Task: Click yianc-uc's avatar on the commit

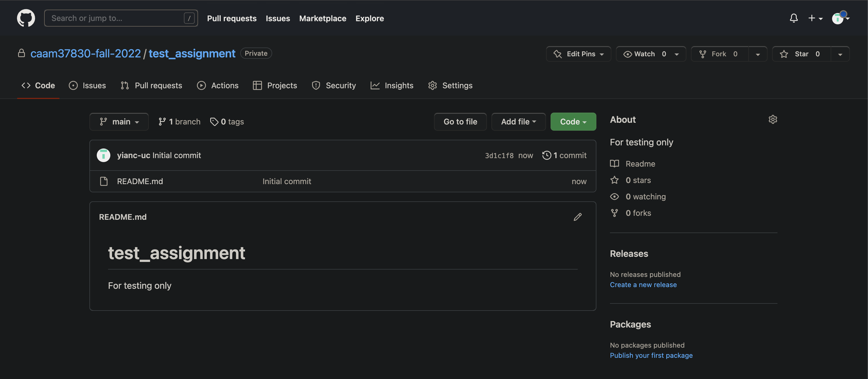Action: pyautogui.click(x=104, y=155)
